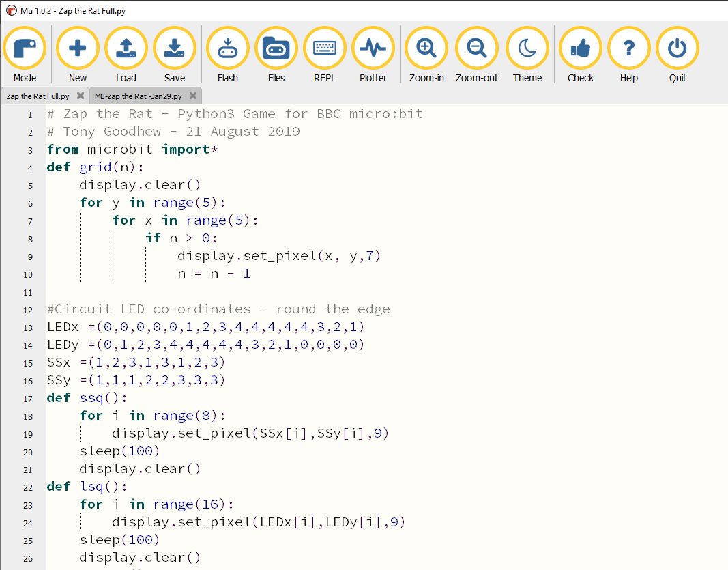Place cursor on the def grid(n) line
Image resolution: width=728 pixels, height=570 pixels.
click(x=96, y=167)
